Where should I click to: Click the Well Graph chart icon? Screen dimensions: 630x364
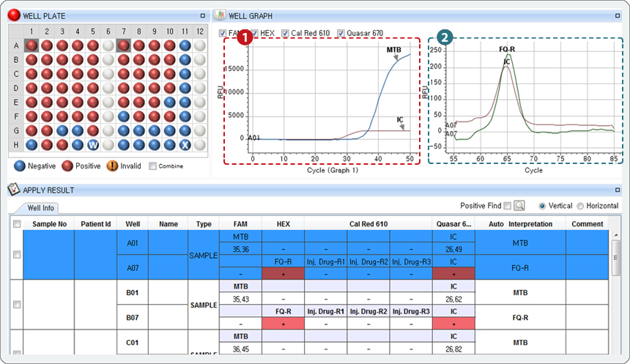[x=219, y=15]
